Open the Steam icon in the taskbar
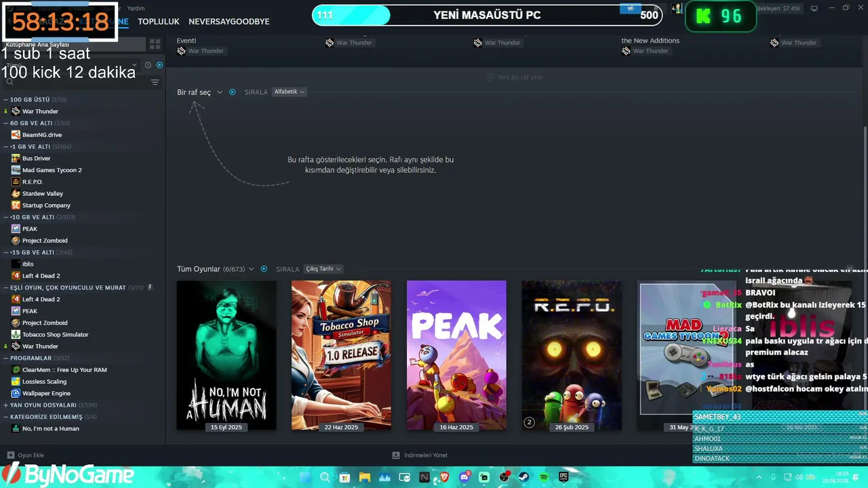 [x=524, y=477]
